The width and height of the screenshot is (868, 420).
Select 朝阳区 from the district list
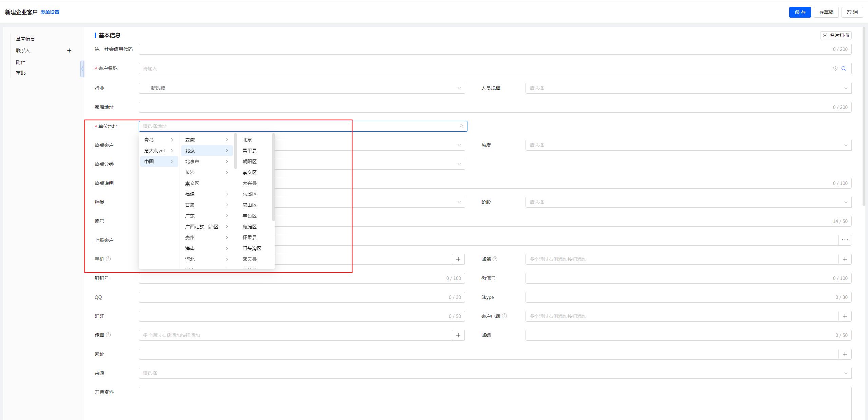tap(250, 161)
